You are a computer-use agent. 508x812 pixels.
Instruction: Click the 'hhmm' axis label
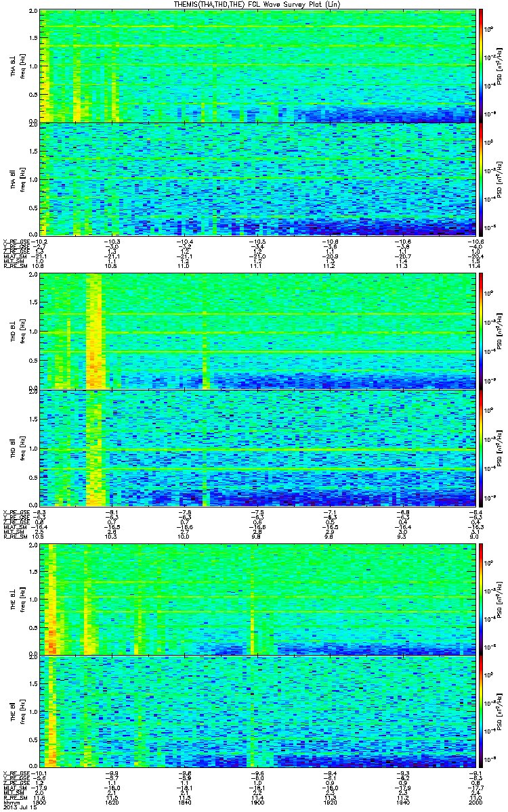click(10, 802)
